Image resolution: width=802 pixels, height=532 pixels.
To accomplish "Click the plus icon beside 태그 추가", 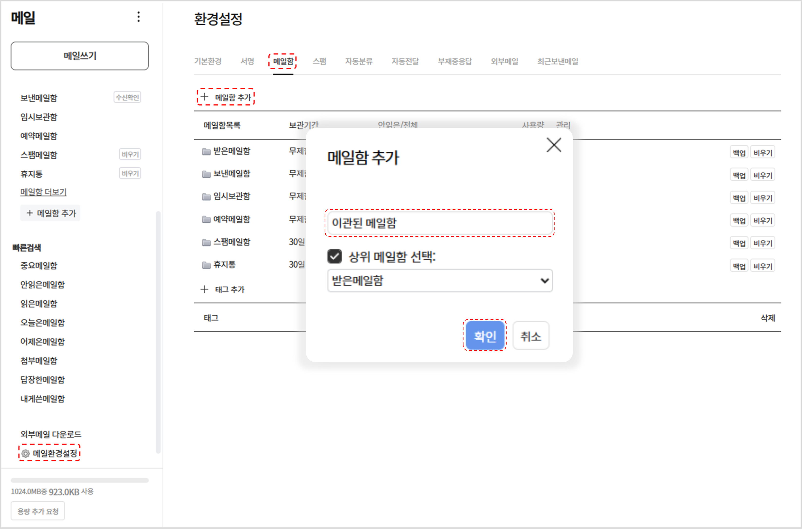I will (204, 289).
